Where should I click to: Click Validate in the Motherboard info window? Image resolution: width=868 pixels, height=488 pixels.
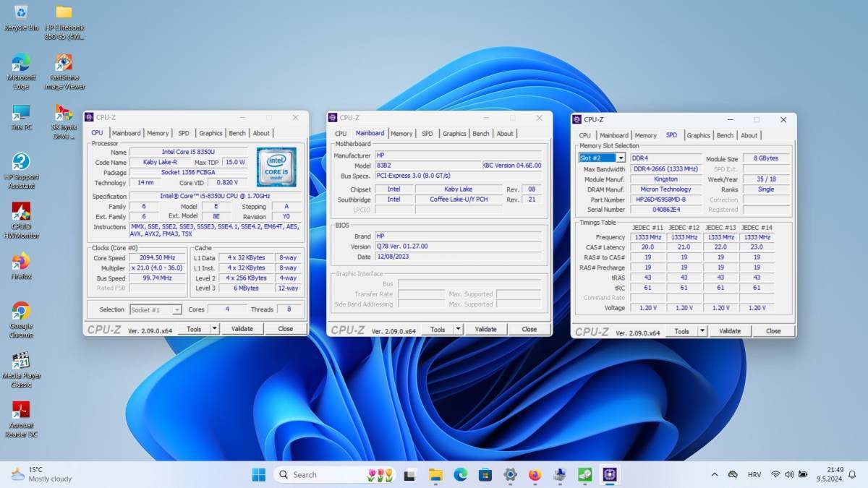coord(485,330)
